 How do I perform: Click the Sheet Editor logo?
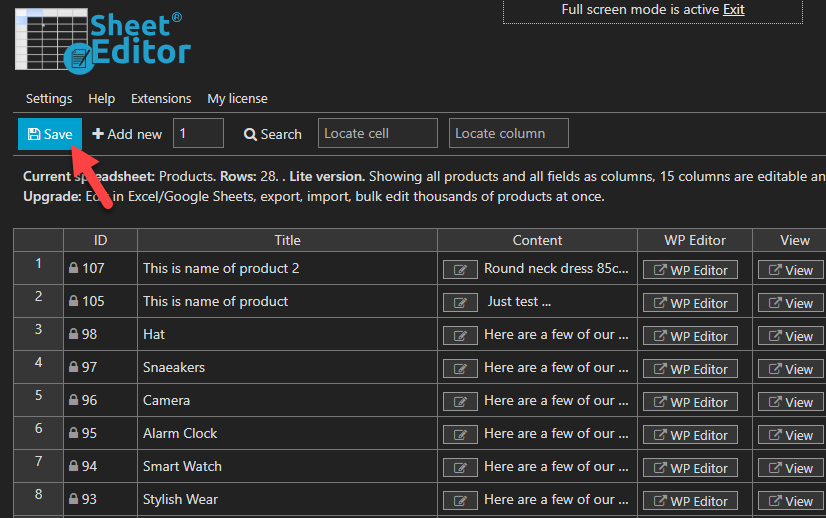click(103, 40)
